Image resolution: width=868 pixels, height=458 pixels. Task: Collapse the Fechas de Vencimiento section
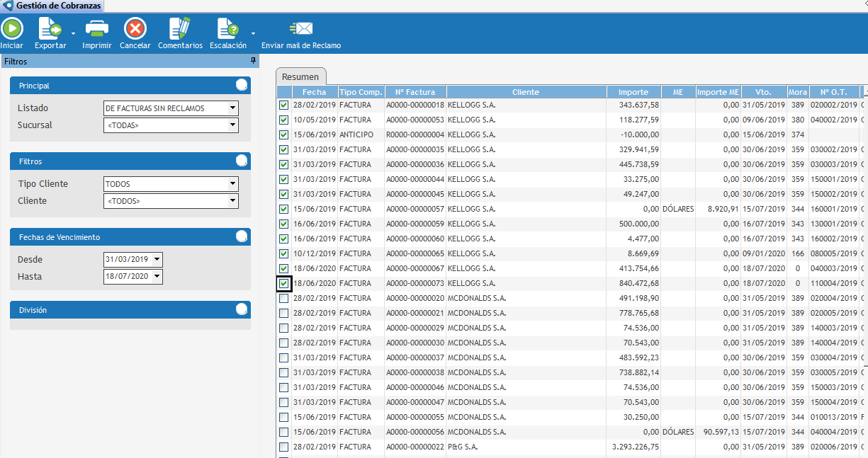pos(242,236)
